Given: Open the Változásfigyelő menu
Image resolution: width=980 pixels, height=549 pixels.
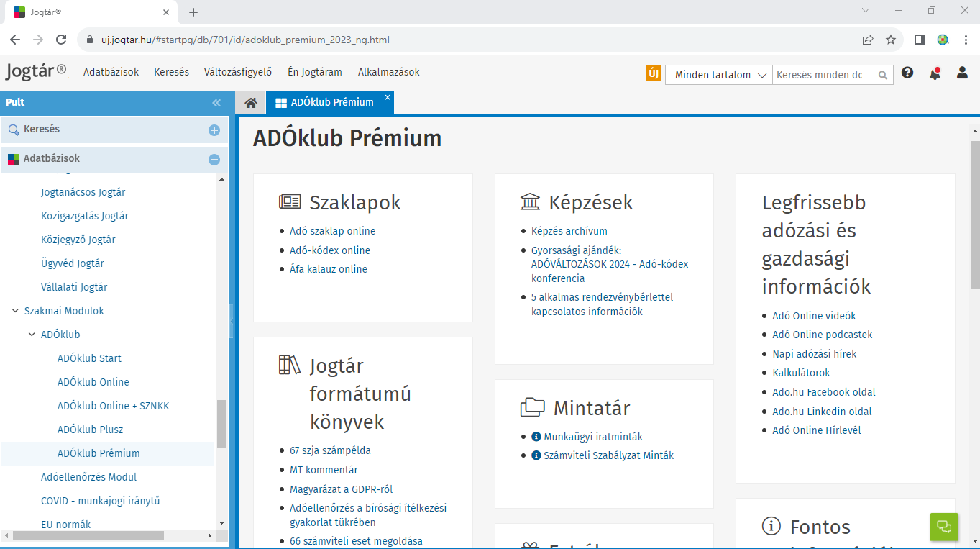Looking at the screenshot, I should [238, 72].
